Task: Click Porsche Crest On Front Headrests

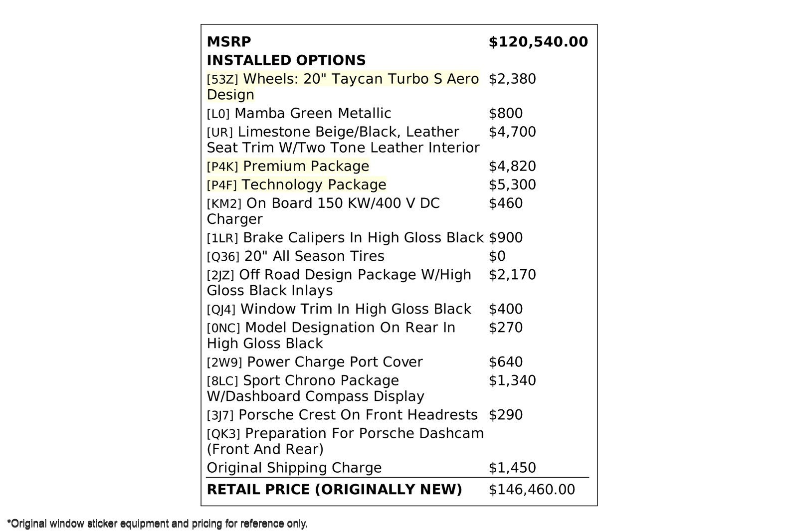Action: pos(342,415)
